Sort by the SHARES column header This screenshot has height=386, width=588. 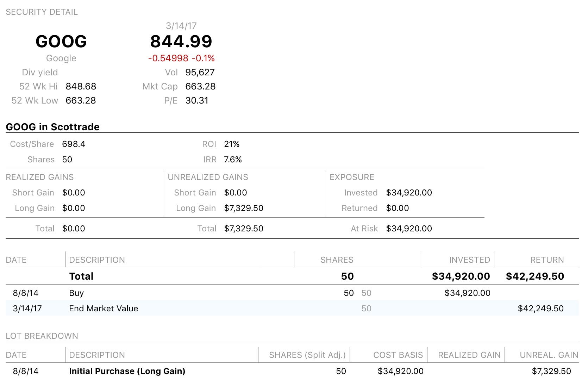pos(337,260)
